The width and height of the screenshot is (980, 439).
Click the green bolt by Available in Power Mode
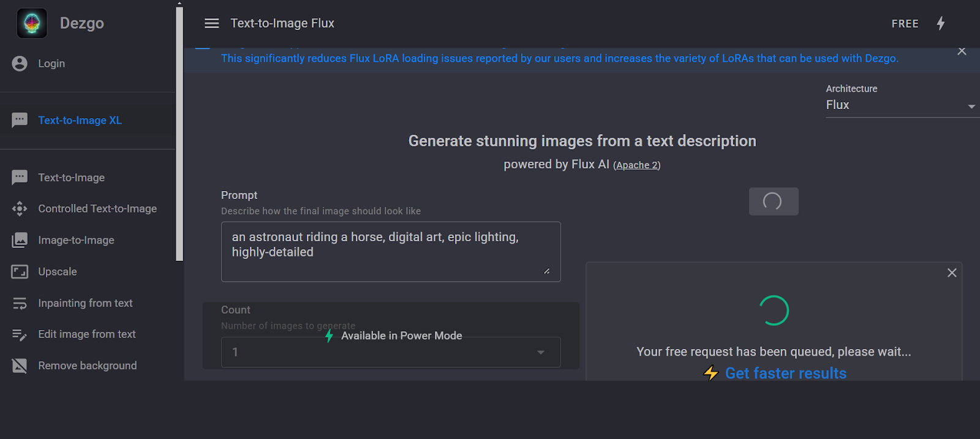point(329,336)
